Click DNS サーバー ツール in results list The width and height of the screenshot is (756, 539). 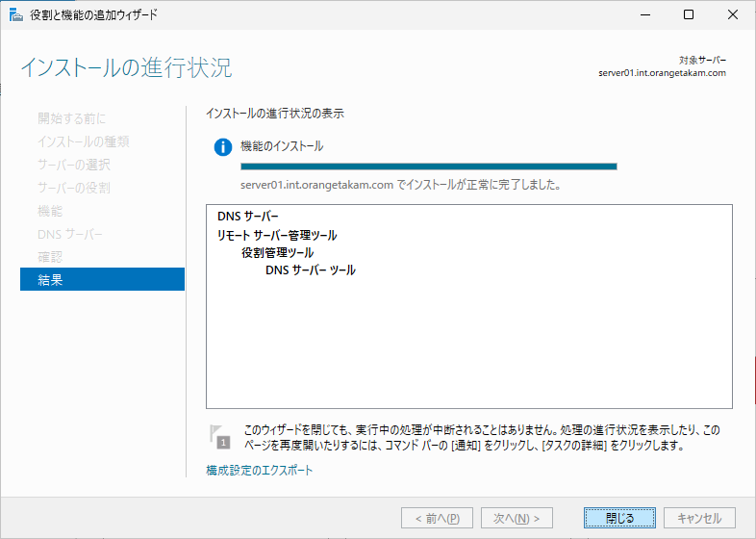coord(311,269)
